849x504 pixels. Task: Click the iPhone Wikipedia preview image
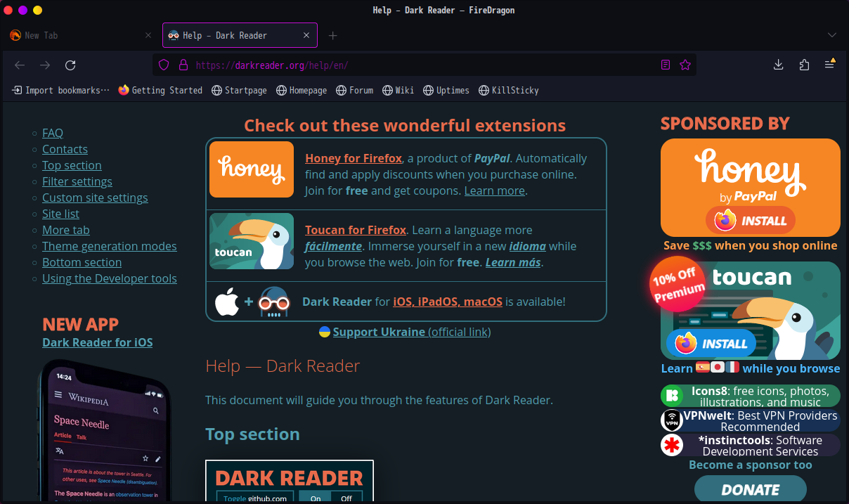(103, 430)
